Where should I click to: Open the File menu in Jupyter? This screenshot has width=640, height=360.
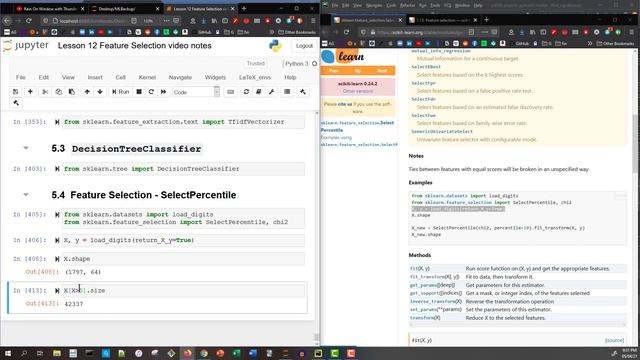coord(20,77)
